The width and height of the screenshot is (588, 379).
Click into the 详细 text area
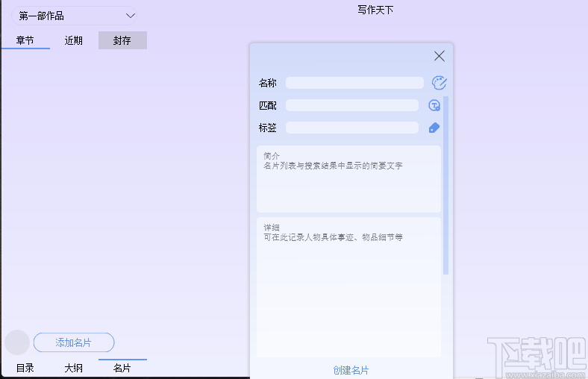pos(348,287)
